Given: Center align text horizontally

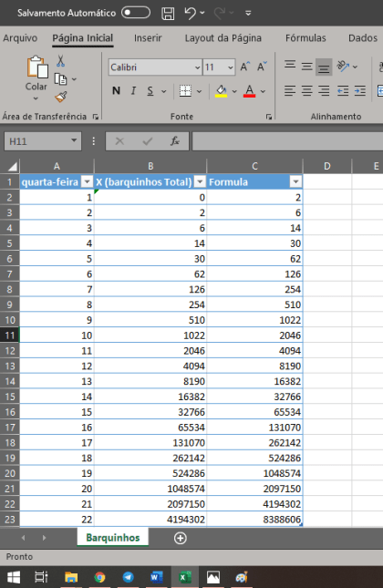Looking at the screenshot, I should (x=306, y=91).
